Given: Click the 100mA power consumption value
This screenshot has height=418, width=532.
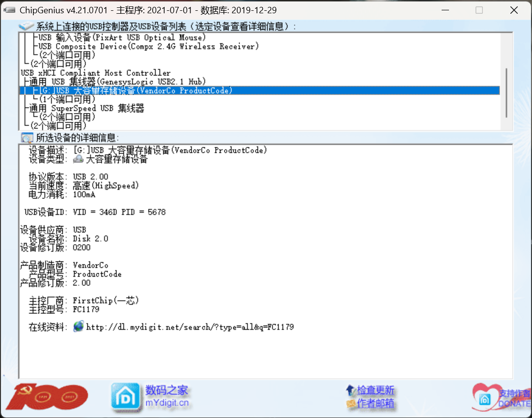Looking at the screenshot, I should pos(84,195).
